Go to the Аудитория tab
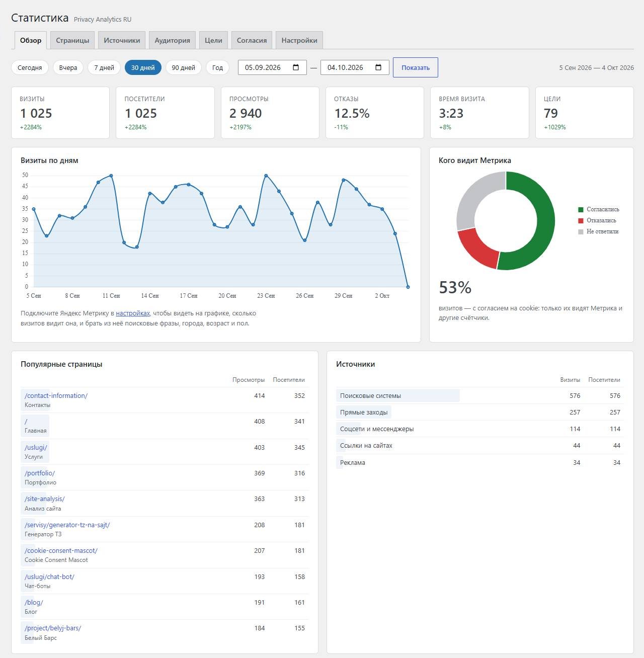The image size is (644, 658). pos(172,40)
